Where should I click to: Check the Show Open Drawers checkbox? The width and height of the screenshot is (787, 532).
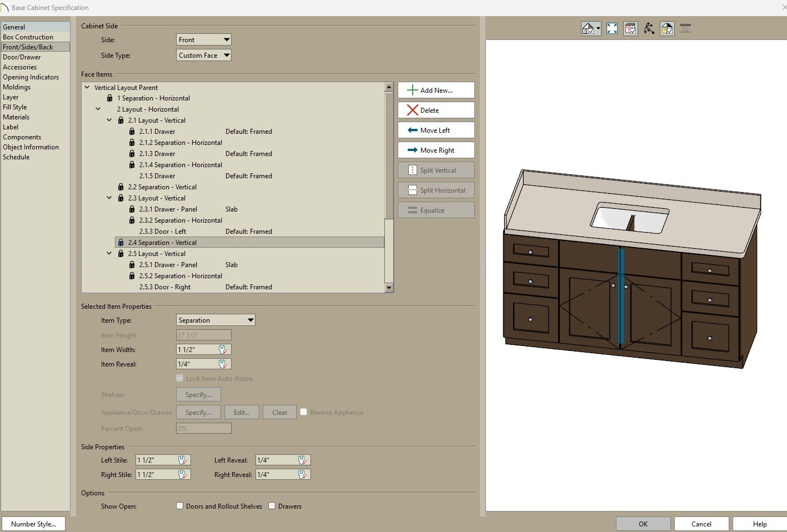[272, 506]
